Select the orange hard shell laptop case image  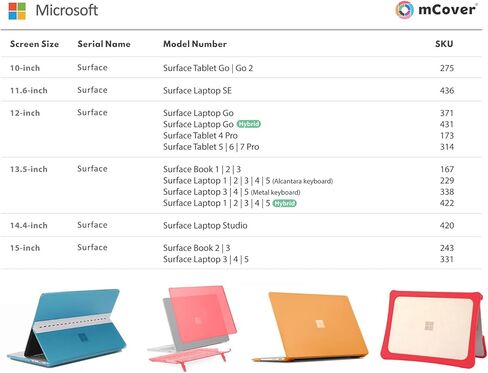click(x=310, y=327)
